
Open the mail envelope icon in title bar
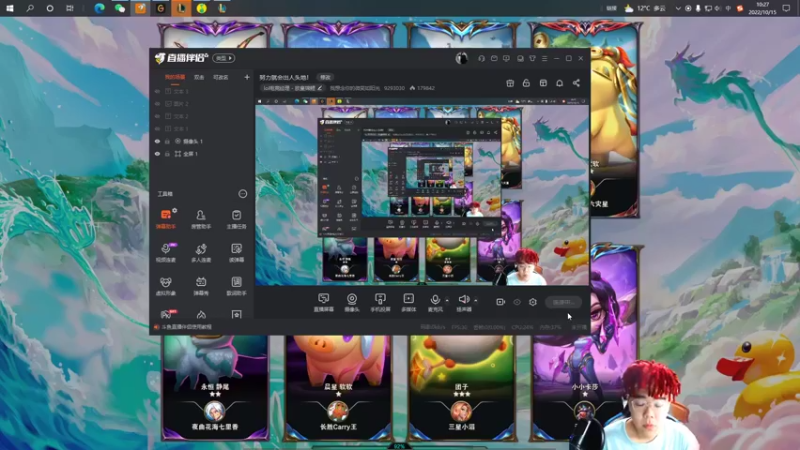coord(494,59)
